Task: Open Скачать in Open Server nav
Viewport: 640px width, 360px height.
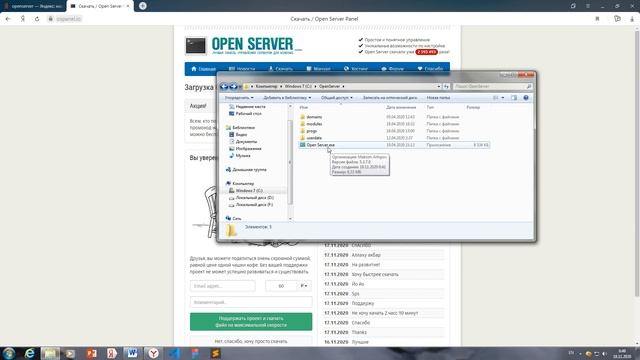Action: click(x=280, y=69)
